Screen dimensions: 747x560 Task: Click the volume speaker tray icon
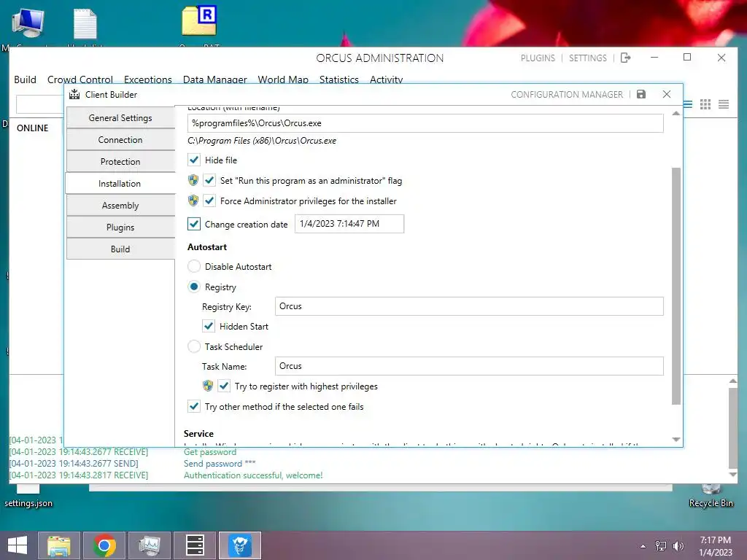coord(678,545)
